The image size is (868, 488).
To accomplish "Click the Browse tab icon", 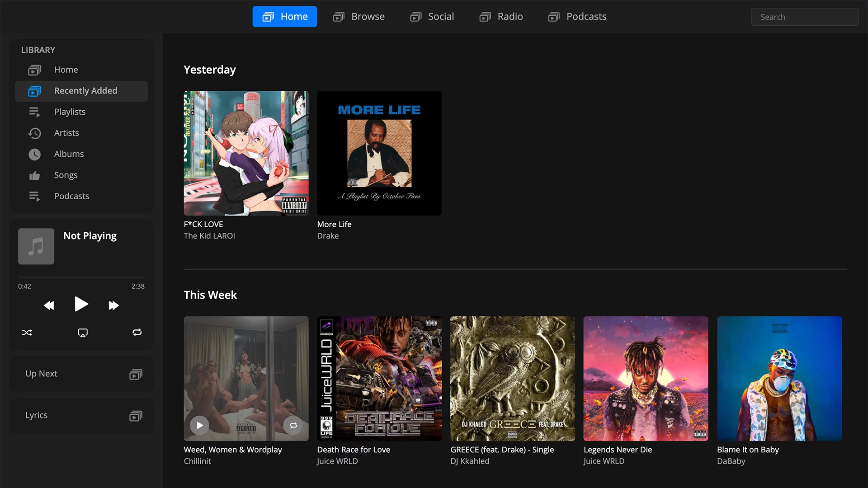I will pos(339,17).
